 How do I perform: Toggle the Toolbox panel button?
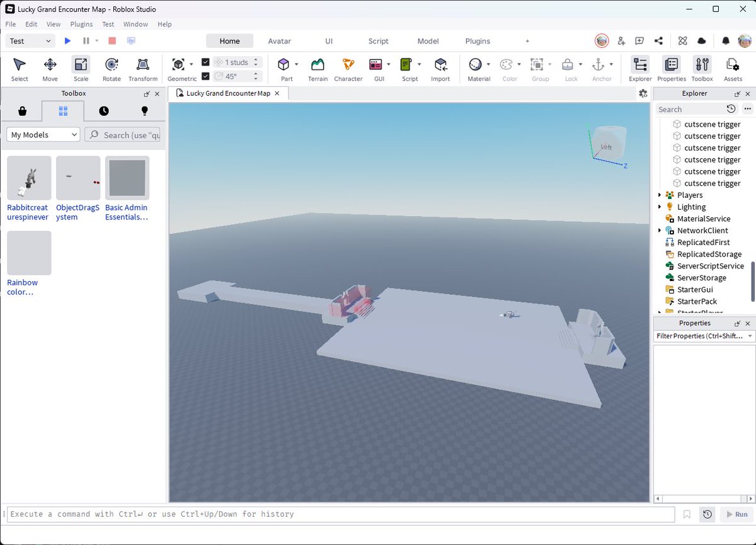(x=702, y=69)
